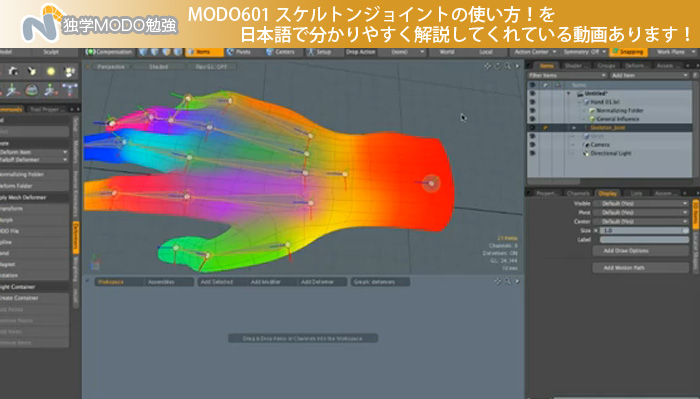Click the Compensation toolbar icon
Viewport: 700px width, 399px height.
click(x=91, y=52)
